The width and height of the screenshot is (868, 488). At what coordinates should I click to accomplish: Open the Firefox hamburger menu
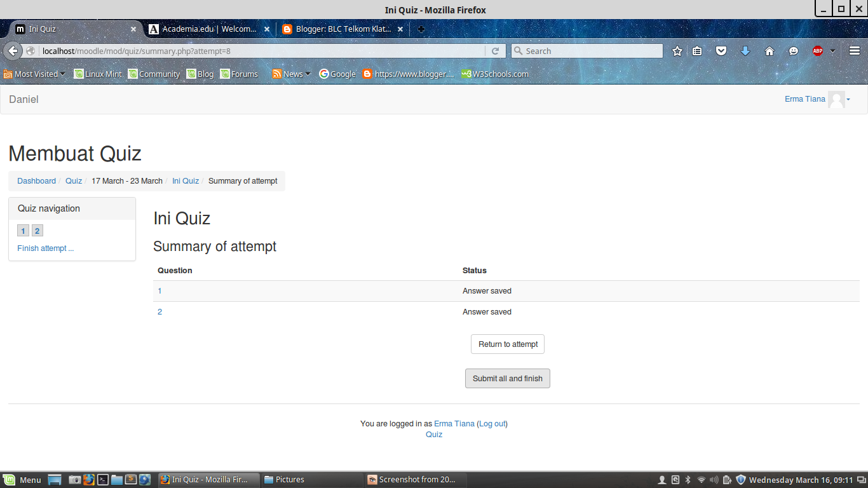click(854, 51)
